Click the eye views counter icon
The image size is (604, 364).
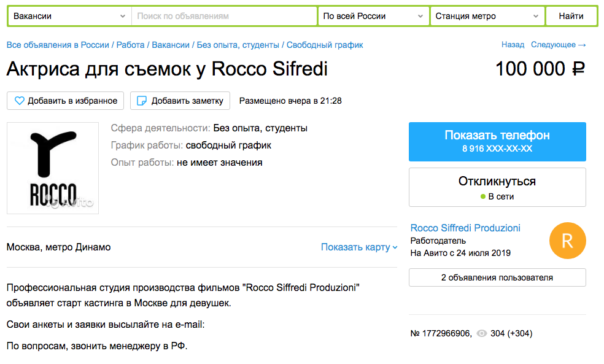481,333
